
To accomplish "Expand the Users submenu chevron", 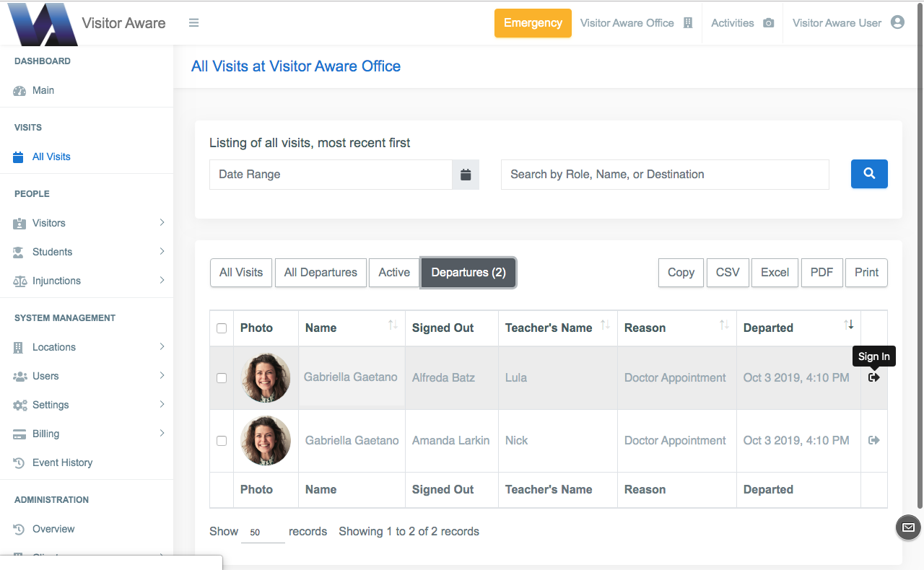I will [162, 376].
